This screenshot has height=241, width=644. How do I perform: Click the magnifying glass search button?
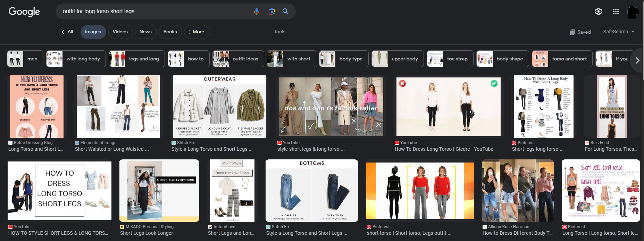pyautogui.click(x=285, y=11)
